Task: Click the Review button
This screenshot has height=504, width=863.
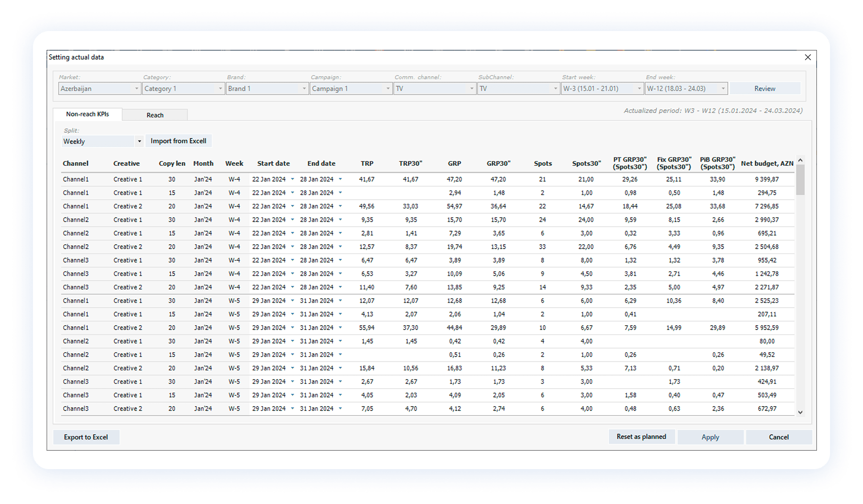Action: (765, 89)
